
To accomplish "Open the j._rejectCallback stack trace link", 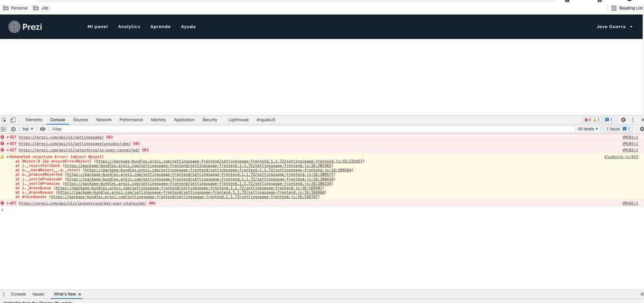I will 198,165.
